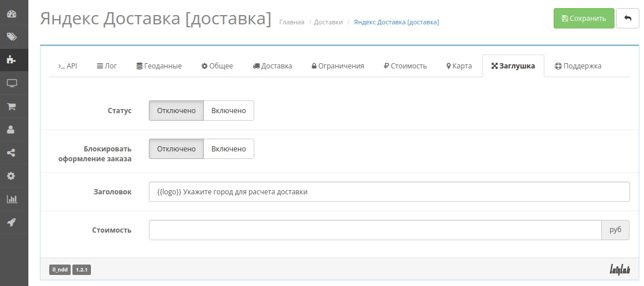The image size is (644, 286).
Task: Click the 1.2.1 version badge
Action: tap(82, 270)
